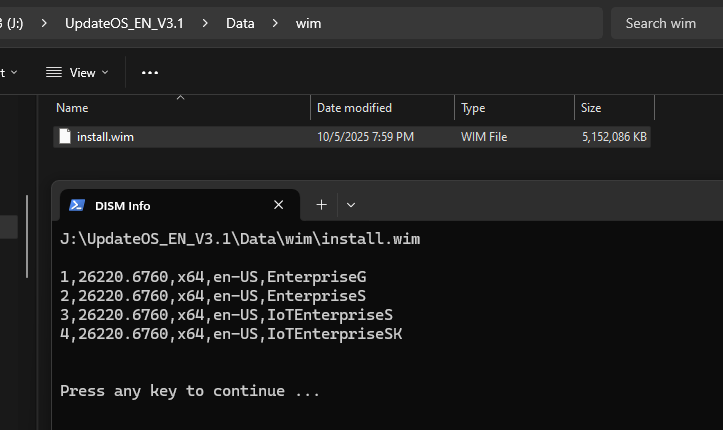Screen dimensions: 723x430
Task: Go to the Data folder breadcrumb
Action: (240, 22)
